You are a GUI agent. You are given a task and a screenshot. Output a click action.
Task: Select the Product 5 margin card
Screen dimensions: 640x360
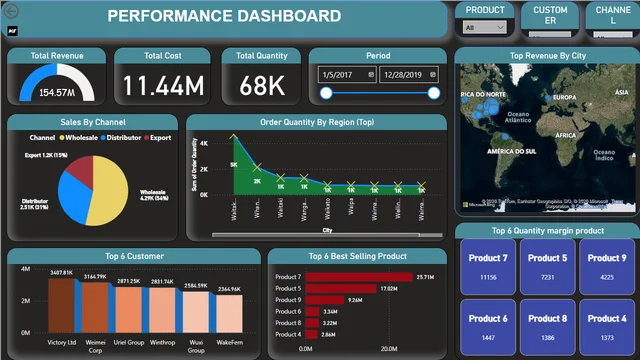point(548,267)
